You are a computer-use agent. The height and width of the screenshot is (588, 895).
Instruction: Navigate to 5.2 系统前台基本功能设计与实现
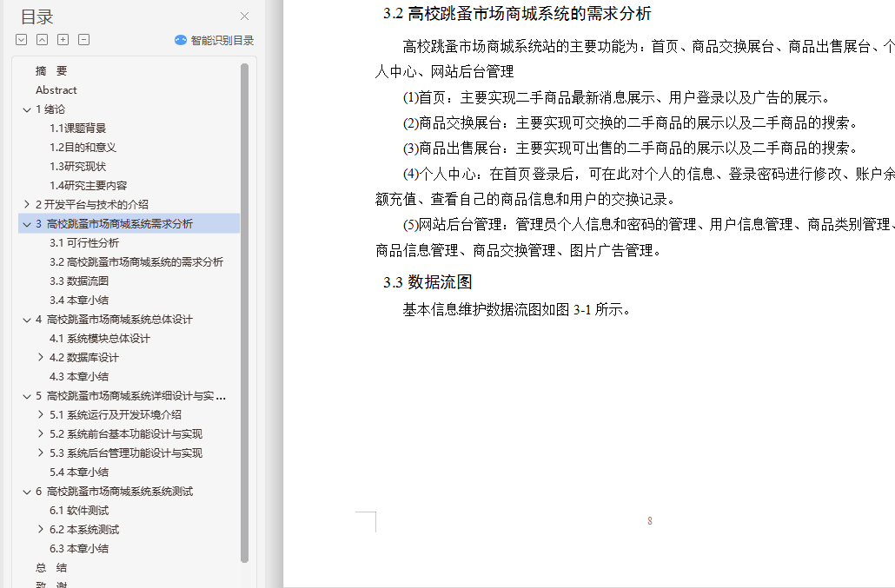(126, 434)
